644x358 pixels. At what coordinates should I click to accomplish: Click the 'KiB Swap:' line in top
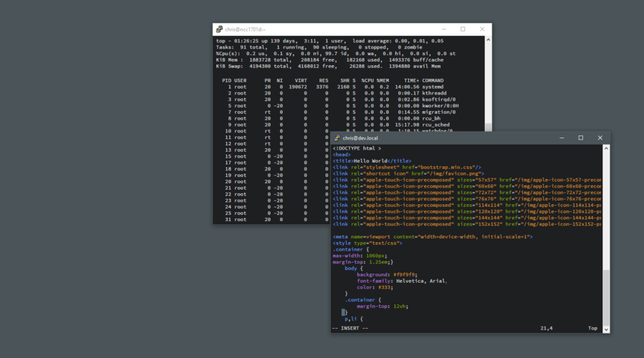pyautogui.click(x=328, y=66)
